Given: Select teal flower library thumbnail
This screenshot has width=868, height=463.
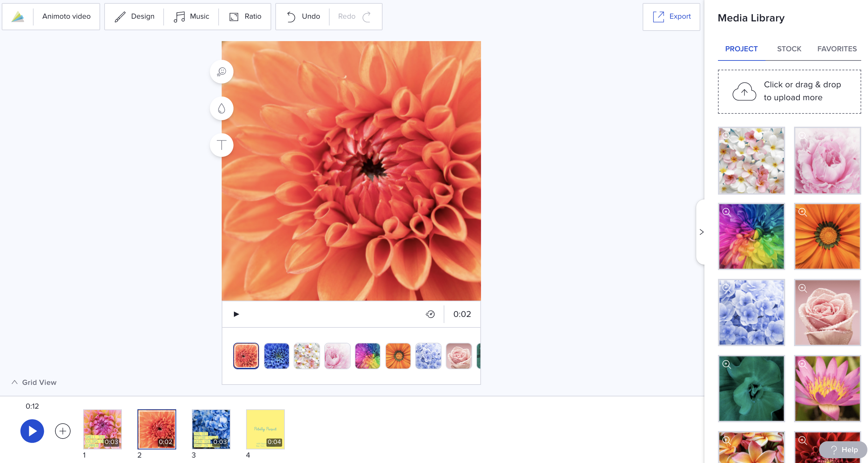Looking at the screenshot, I should (752, 389).
